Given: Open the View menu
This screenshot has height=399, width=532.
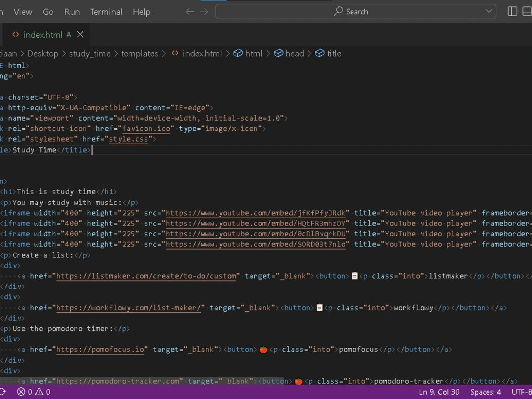Looking at the screenshot, I should point(23,12).
